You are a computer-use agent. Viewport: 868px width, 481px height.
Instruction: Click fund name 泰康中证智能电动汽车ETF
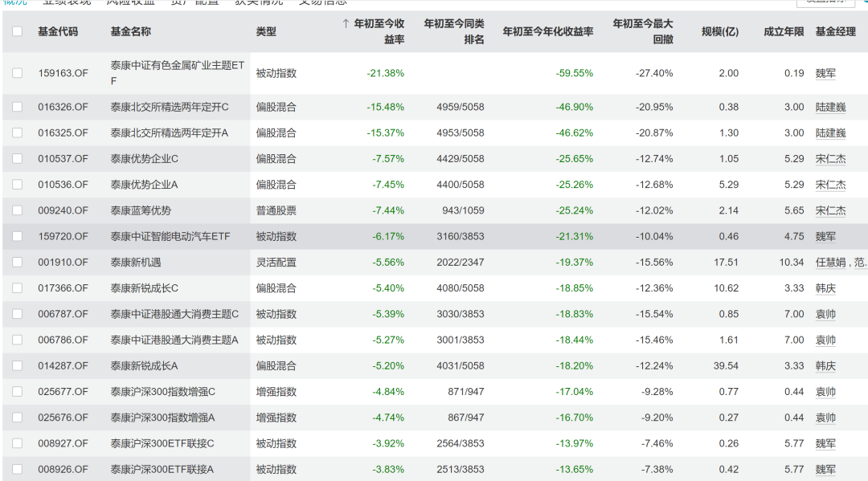170,236
